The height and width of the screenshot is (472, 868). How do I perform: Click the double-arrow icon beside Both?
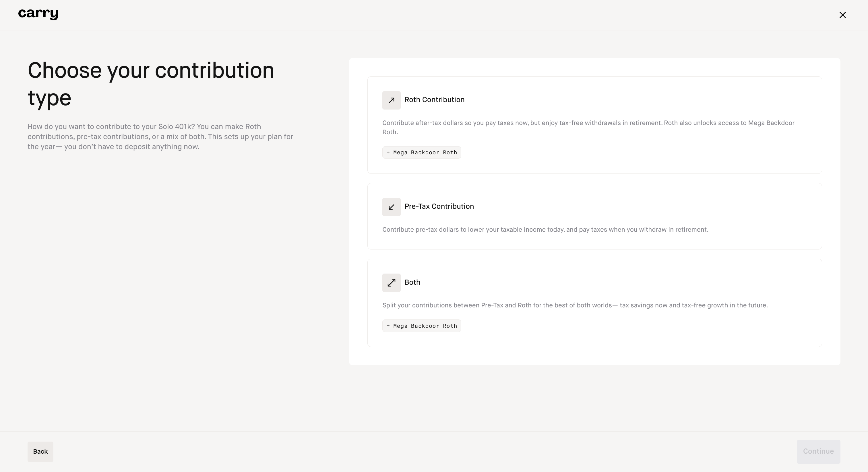click(391, 283)
